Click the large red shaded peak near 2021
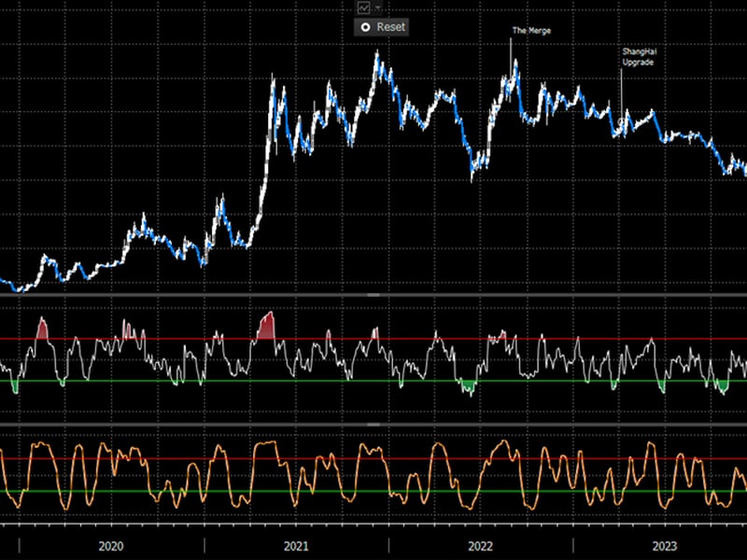 tap(266, 327)
